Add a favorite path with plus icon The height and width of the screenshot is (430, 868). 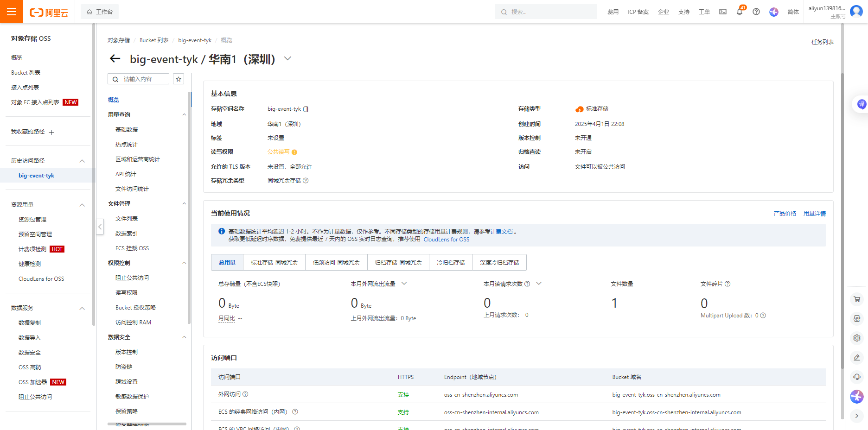[51, 132]
